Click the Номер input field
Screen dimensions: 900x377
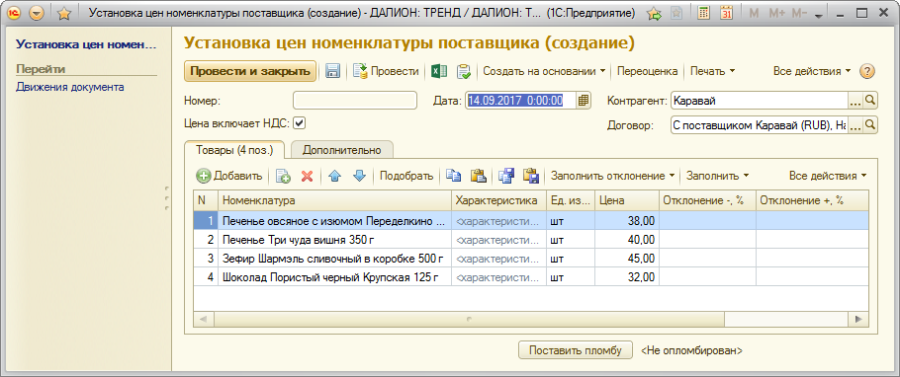(355, 100)
